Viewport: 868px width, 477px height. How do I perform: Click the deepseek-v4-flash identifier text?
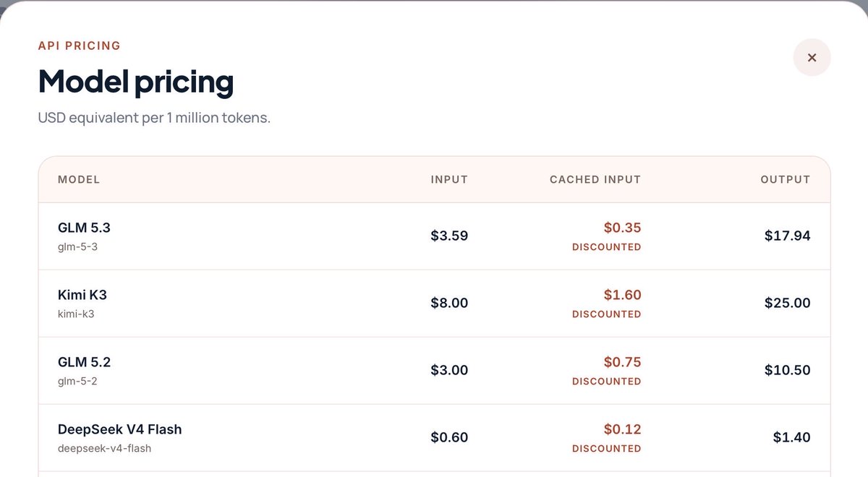click(105, 448)
